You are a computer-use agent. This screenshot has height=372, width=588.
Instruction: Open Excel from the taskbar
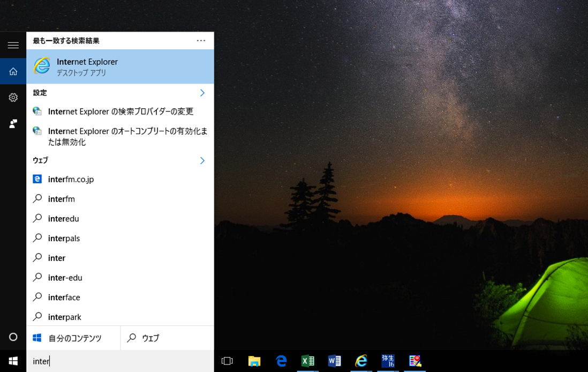pos(308,361)
